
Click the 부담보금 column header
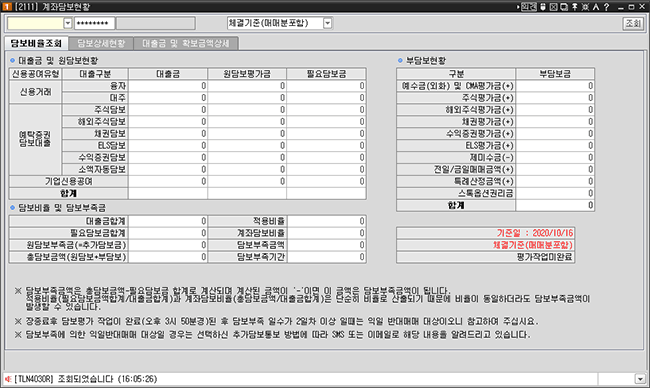555,74
